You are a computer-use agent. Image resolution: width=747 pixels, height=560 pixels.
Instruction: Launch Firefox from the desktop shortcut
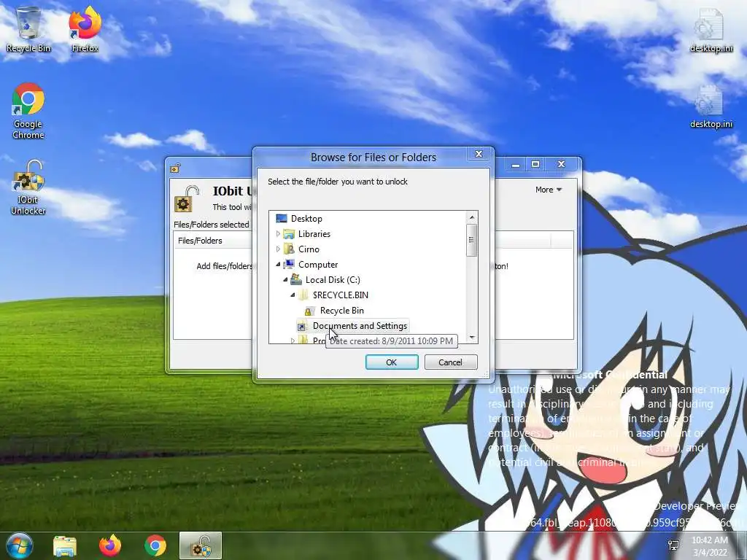[x=85, y=29]
